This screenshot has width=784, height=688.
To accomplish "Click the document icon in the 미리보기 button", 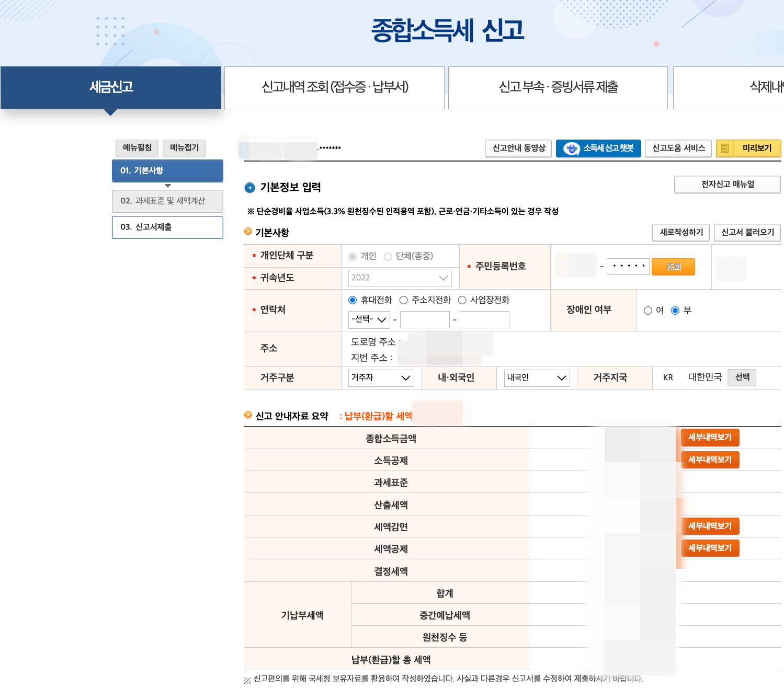I will 724,148.
